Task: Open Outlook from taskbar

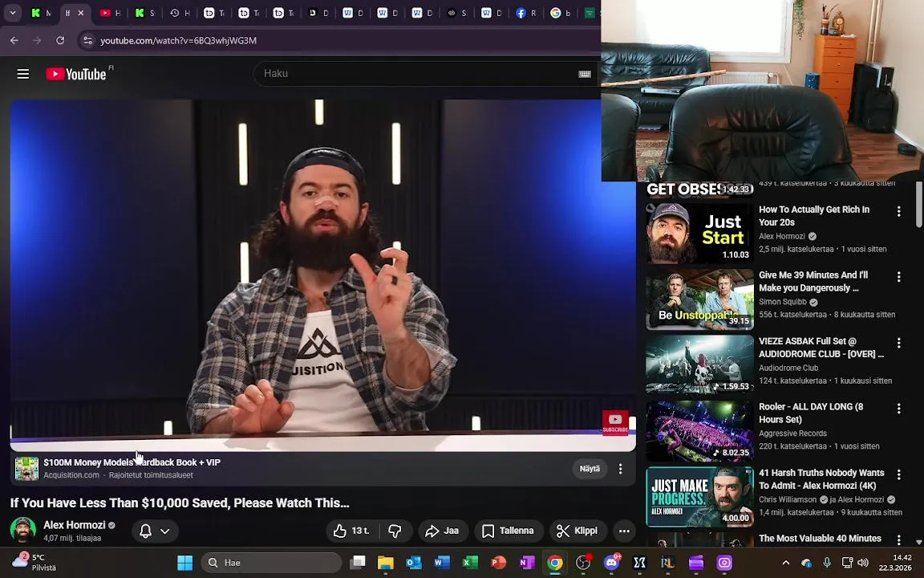Action: (x=414, y=563)
